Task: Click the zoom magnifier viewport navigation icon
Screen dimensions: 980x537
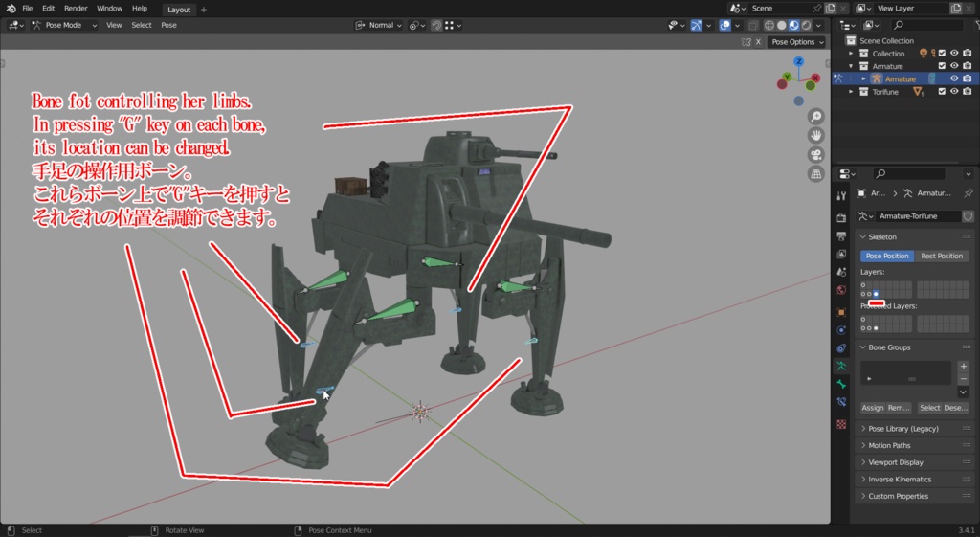Action: click(x=815, y=116)
